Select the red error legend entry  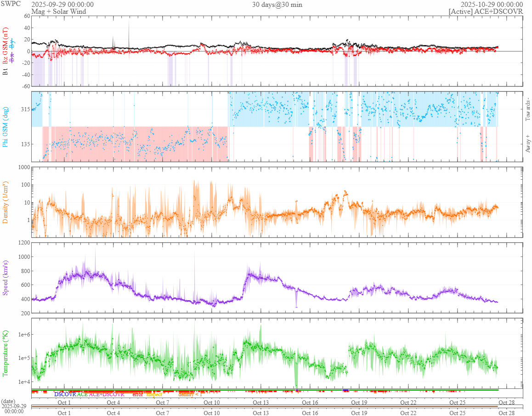[137, 394]
